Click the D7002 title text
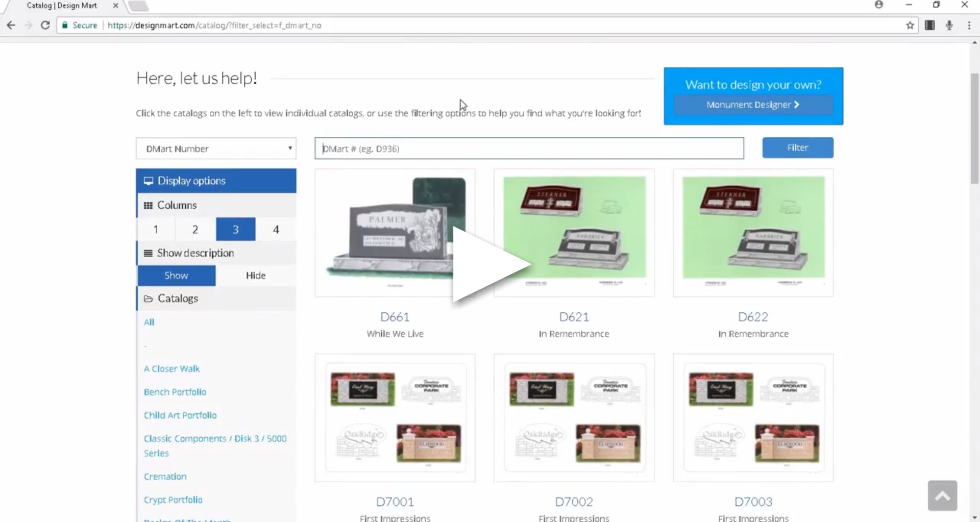The height and width of the screenshot is (522, 980). point(574,502)
